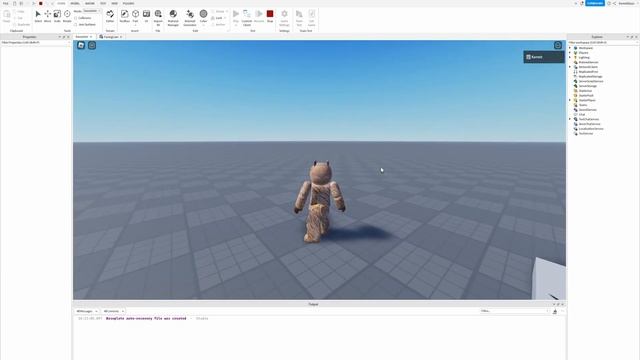Click the Group button in Edit group

pyautogui.click(x=219, y=11)
